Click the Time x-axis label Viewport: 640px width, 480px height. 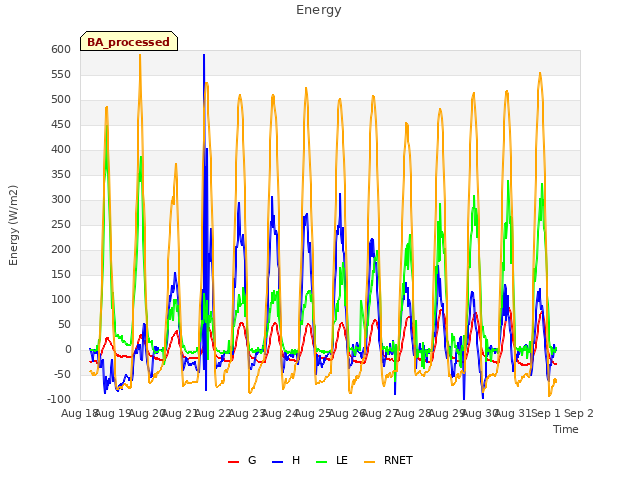pyautogui.click(x=566, y=429)
